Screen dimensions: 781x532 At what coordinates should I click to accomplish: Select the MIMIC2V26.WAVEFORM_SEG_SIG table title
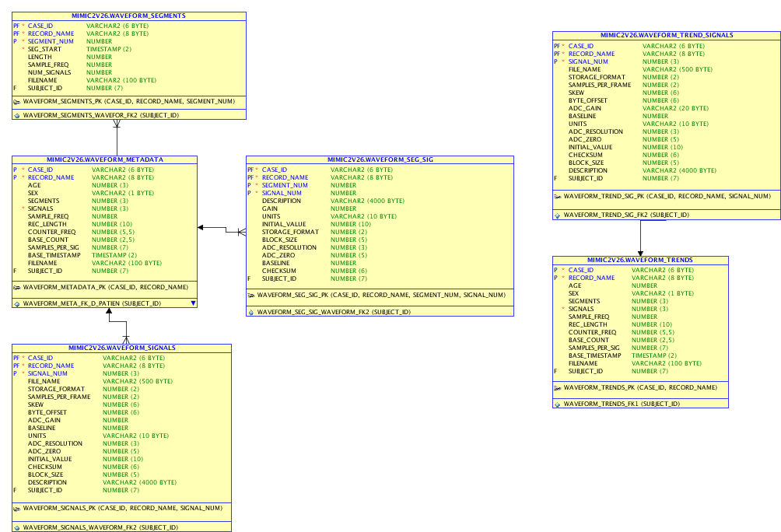380,160
